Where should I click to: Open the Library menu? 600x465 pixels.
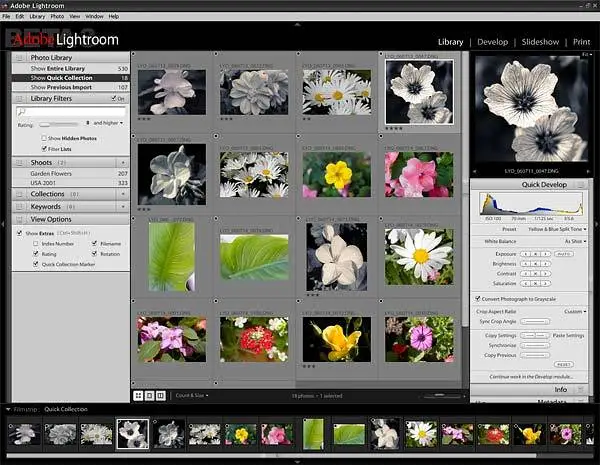[37, 16]
